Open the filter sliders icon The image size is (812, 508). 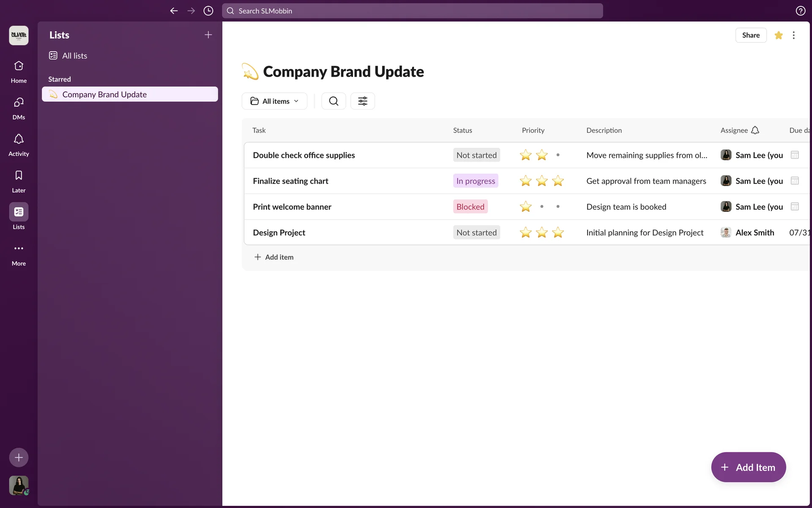(362, 101)
